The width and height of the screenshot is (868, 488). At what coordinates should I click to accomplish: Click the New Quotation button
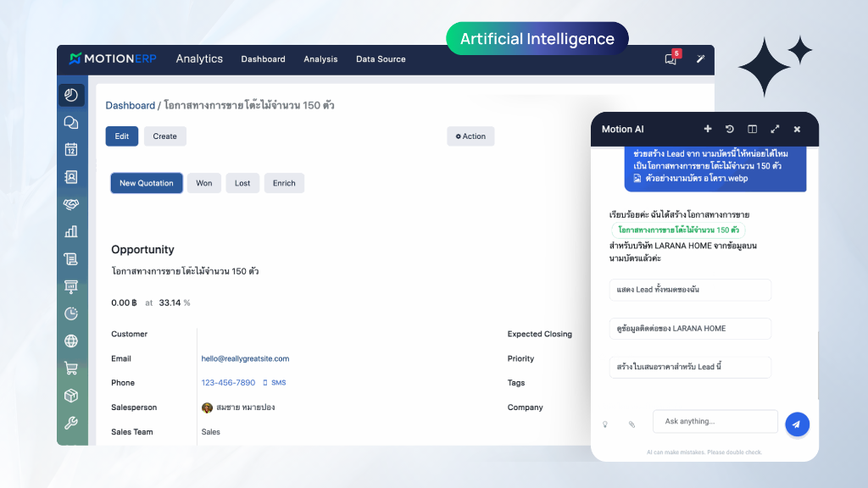click(147, 183)
